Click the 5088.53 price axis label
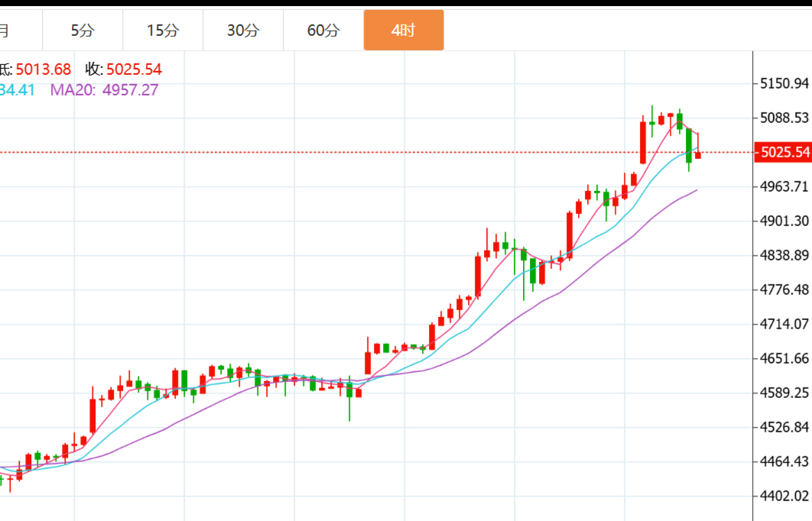Screen dimensions: 812x521 click(x=784, y=118)
